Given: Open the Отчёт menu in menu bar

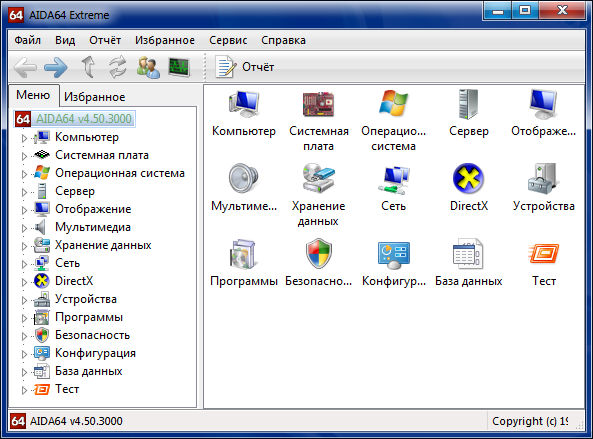Looking at the screenshot, I should point(105,40).
